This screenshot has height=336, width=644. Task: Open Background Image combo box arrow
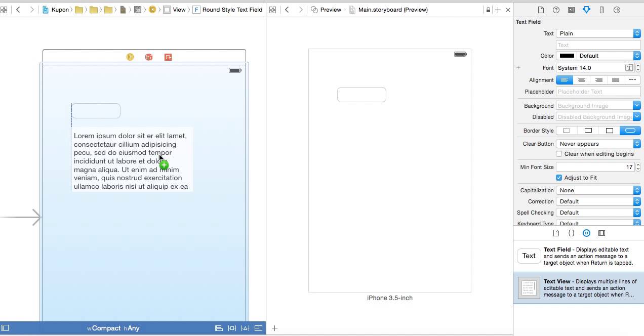click(x=637, y=106)
